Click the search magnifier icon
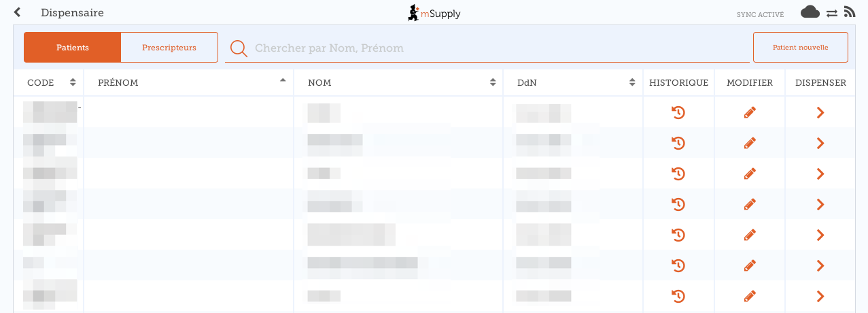 pos(239,48)
